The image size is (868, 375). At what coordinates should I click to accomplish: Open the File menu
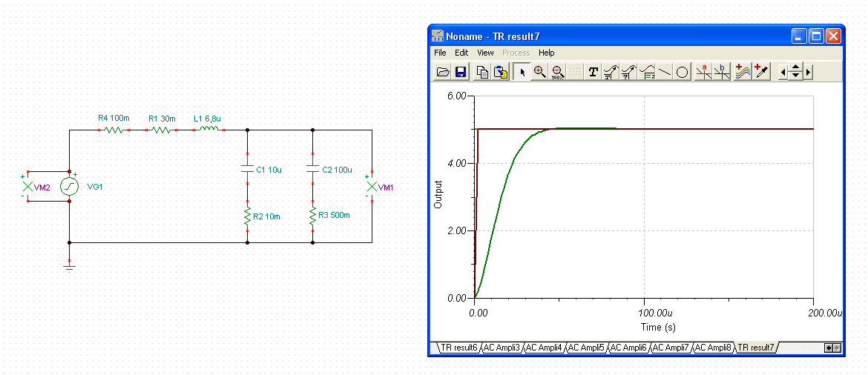click(440, 53)
